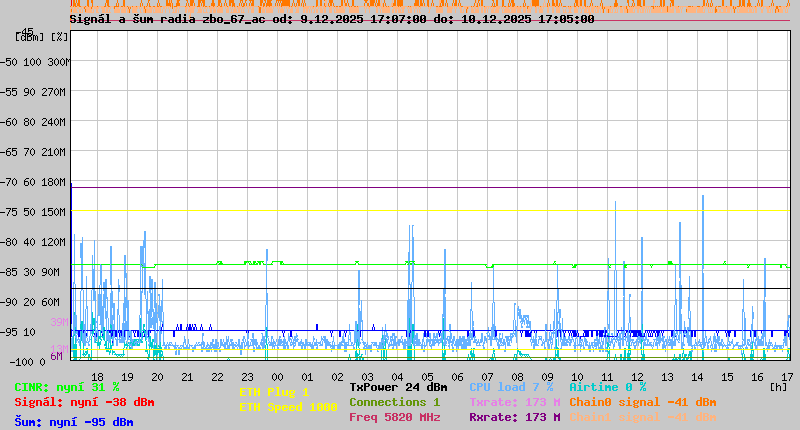Click the "11" hour label on time axis
The image size is (800, 430).
[607, 377]
